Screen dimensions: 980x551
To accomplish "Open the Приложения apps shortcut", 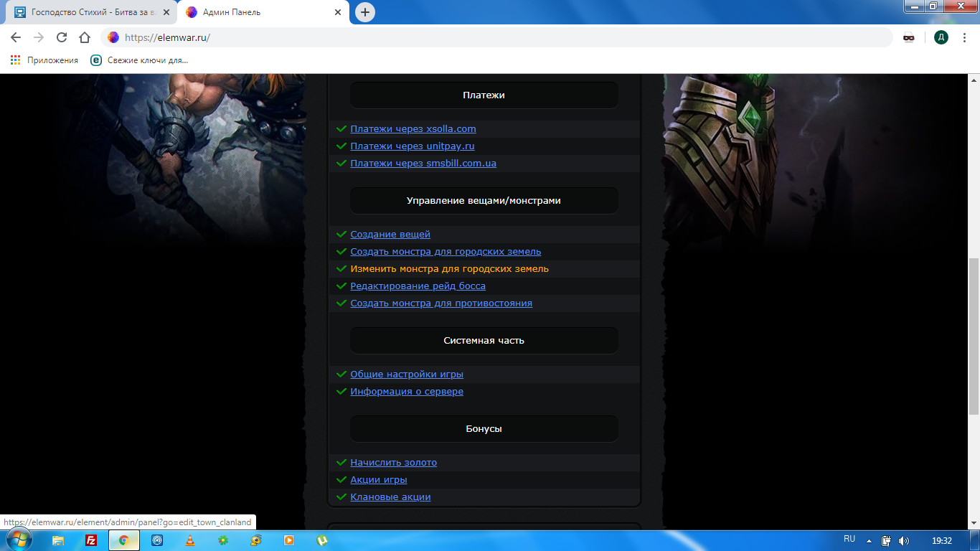I will [x=44, y=60].
